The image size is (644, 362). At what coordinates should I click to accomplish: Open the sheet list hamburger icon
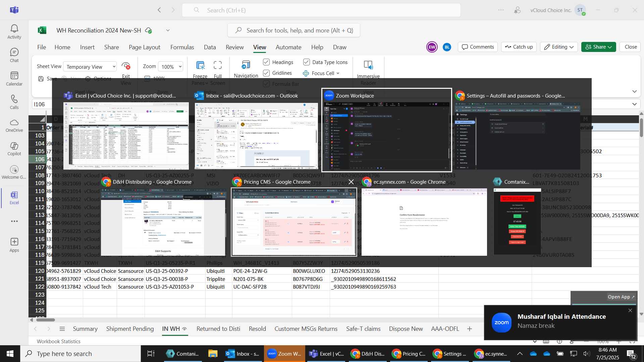click(x=62, y=329)
